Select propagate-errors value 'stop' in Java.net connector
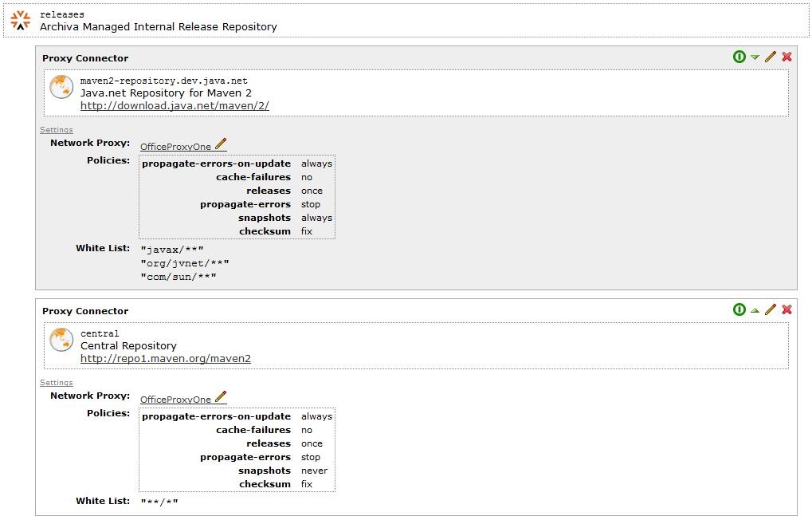This screenshot has height=520, width=812. coord(311,204)
